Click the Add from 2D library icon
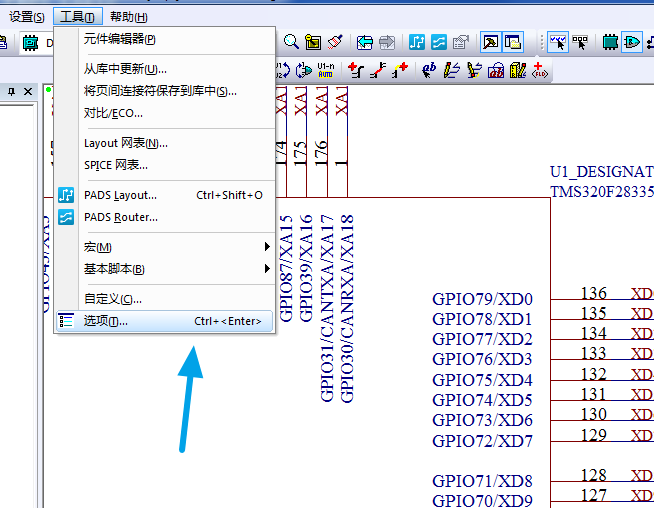The image size is (654, 508). coord(518,70)
